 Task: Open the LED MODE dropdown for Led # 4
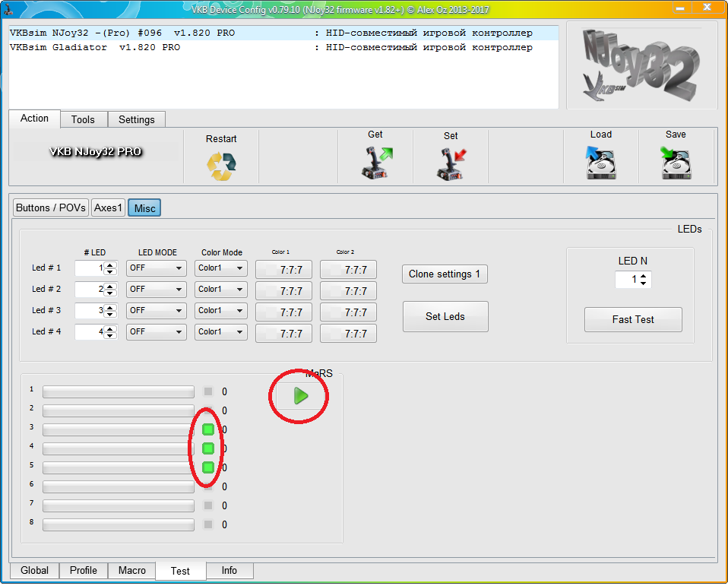pos(156,332)
